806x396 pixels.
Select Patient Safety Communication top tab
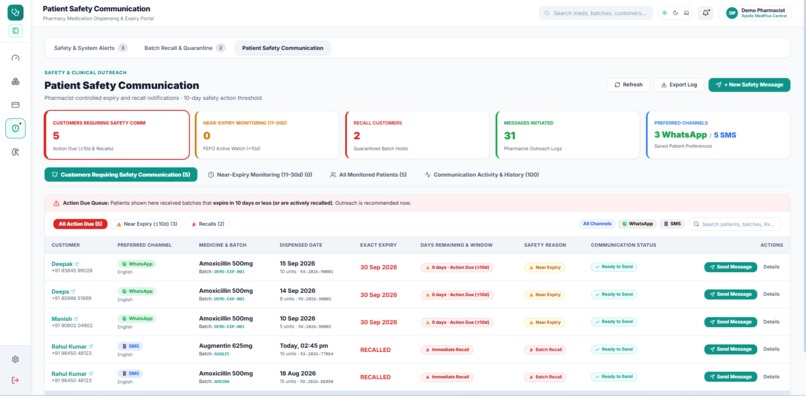(x=283, y=48)
